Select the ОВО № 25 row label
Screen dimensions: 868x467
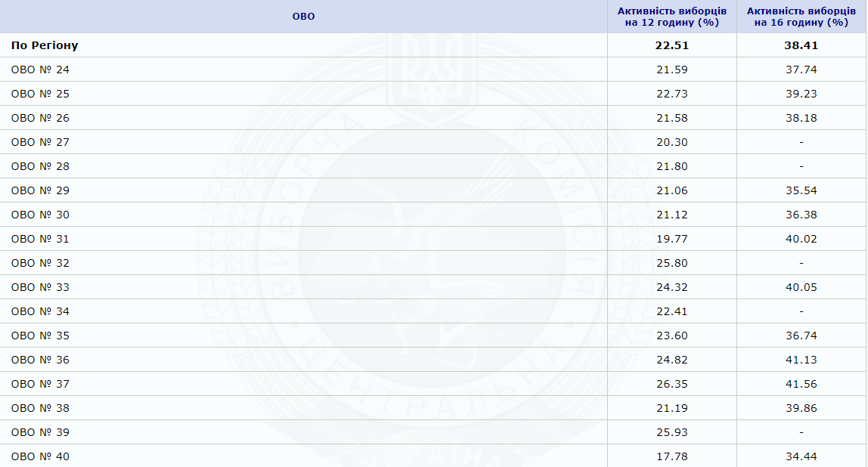coord(40,94)
